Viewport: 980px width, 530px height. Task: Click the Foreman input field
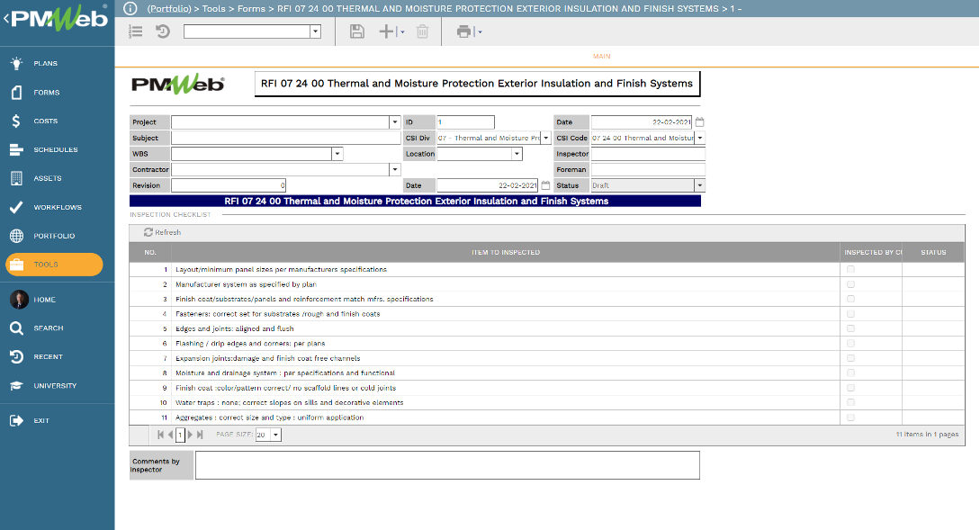[x=648, y=169]
